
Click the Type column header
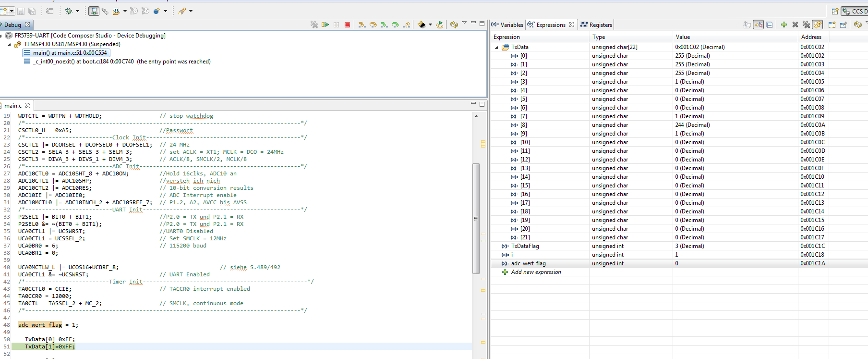click(631, 37)
